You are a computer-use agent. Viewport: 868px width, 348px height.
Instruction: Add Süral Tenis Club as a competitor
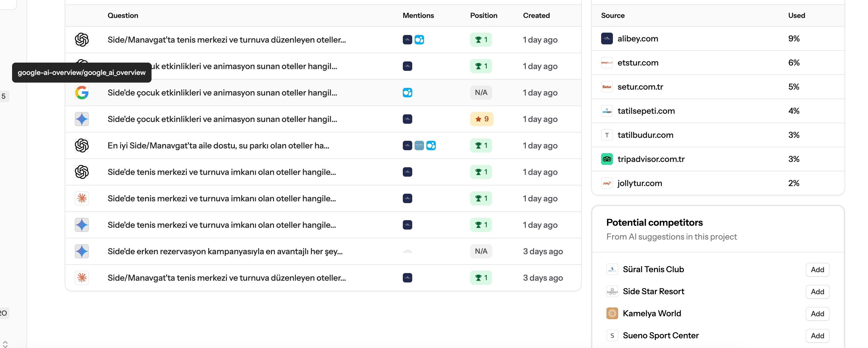click(x=817, y=270)
